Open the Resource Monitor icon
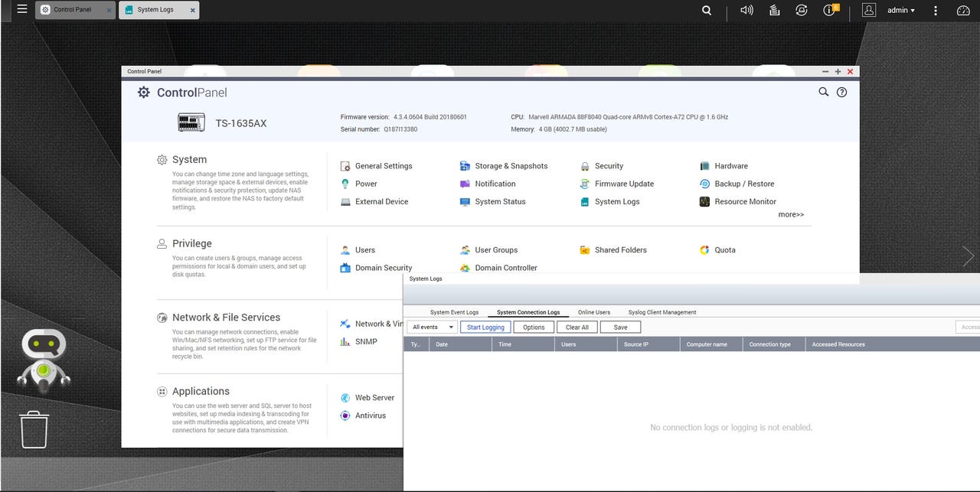Viewport: 980px width, 492px height. (704, 202)
